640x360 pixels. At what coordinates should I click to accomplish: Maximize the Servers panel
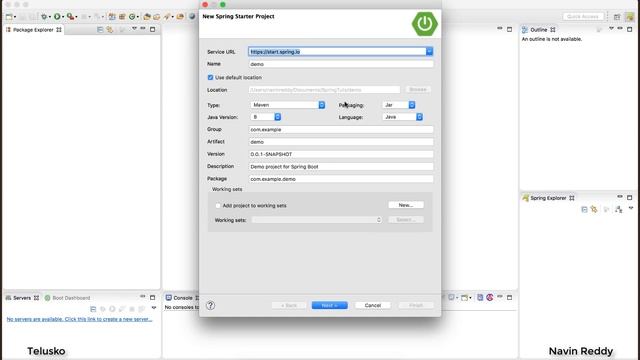(x=153, y=298)
